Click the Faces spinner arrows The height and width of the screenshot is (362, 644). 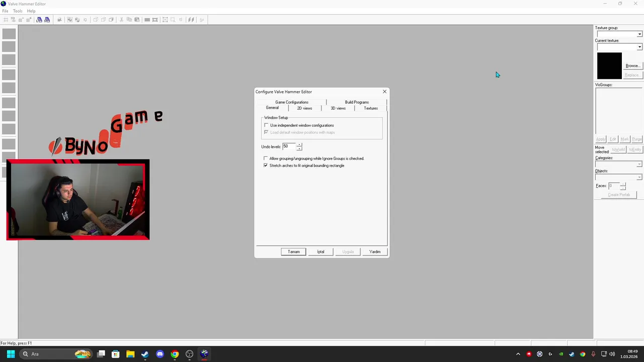point(623,186)
